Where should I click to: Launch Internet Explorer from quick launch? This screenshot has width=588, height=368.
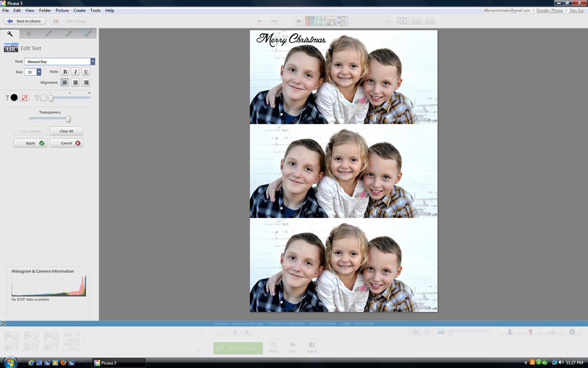tap(31, 363)
